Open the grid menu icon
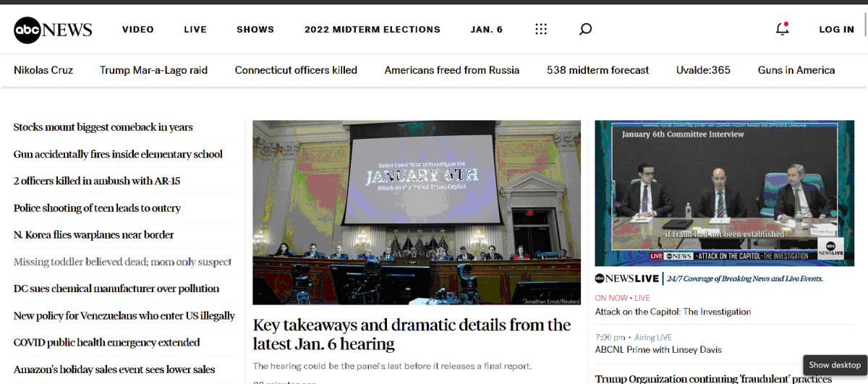 541,30
